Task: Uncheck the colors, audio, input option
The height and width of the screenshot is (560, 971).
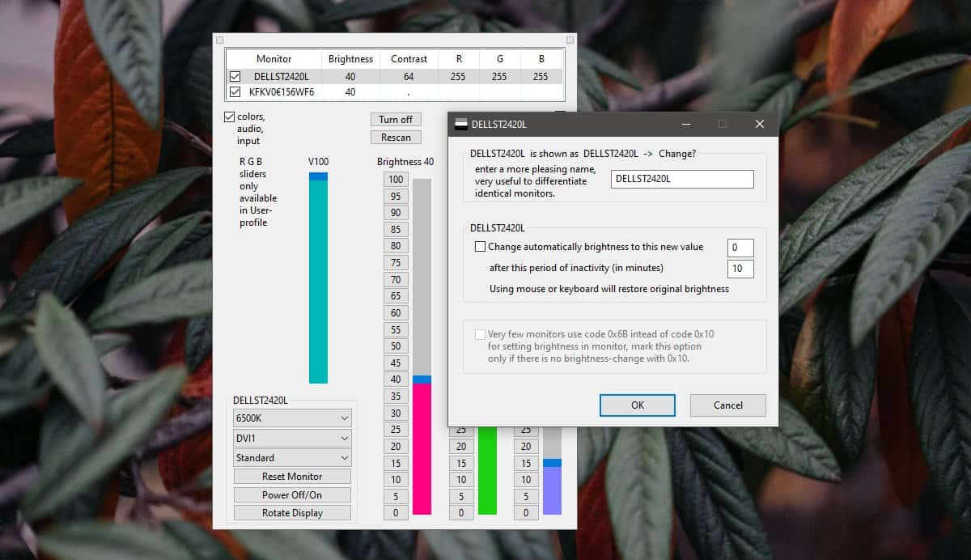Action: pyautogui.click(x=229, y=116)
